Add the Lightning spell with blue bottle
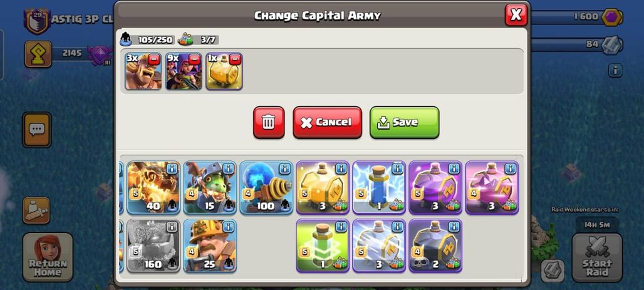644x290 pixels. 379,188
